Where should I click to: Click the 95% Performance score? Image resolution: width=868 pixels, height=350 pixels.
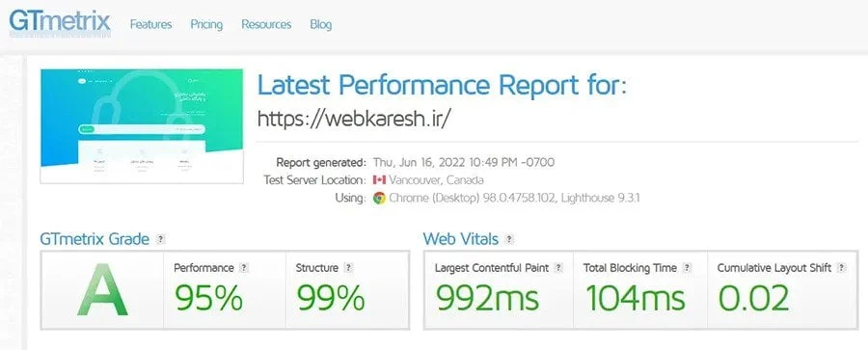(208, 298)
